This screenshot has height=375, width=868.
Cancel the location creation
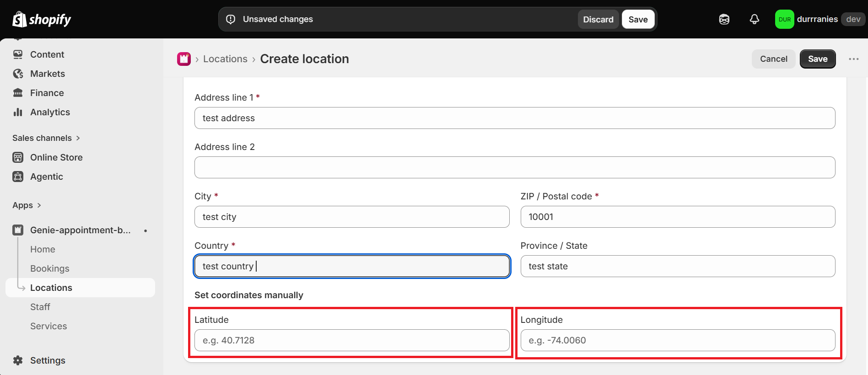coord(774,59)
